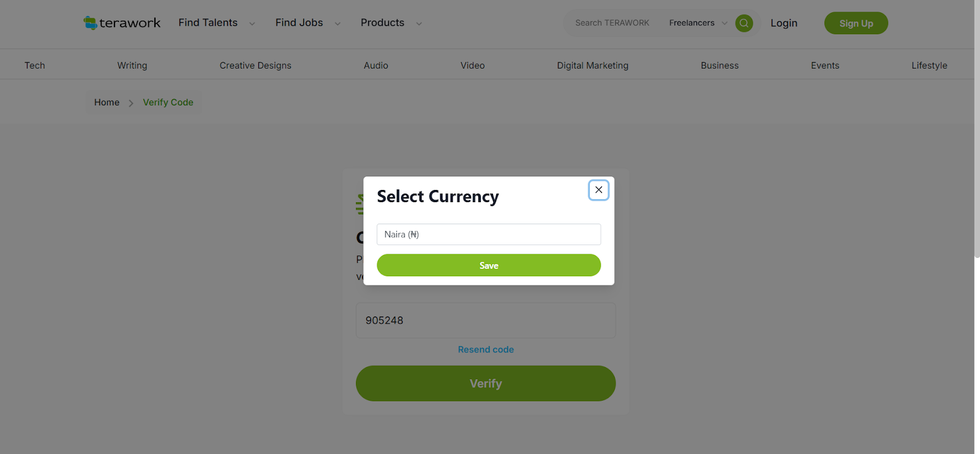Click the Terawork logo

pyautogui.click(x=122, y=23)
